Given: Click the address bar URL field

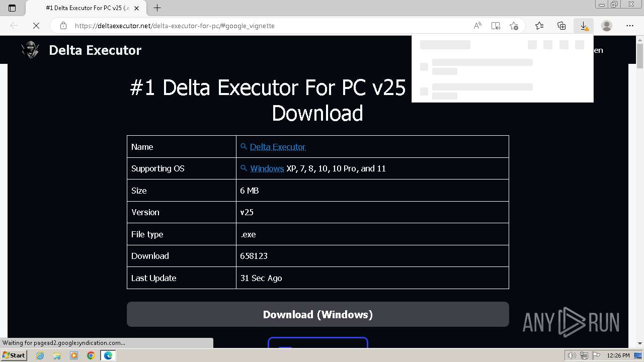Looking at the screenshot, I should pyautogui.click(x=272, y=26).
